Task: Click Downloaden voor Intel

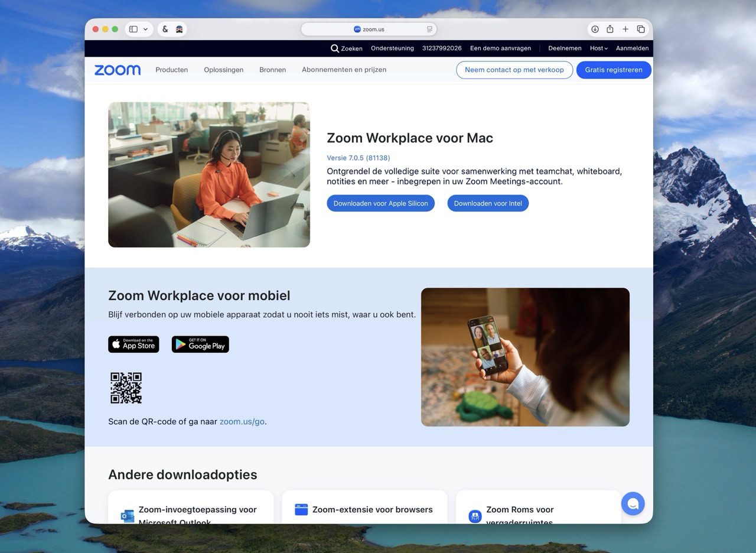Action: tap(488, 203)
